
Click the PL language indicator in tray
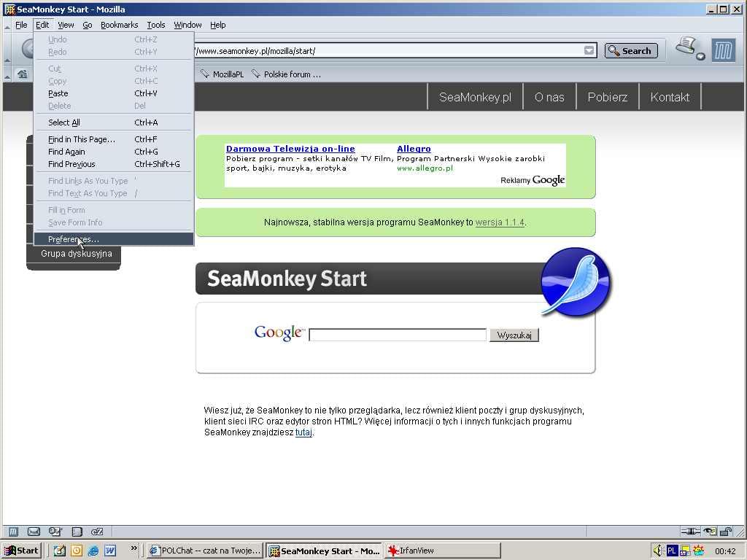[672, 551]
